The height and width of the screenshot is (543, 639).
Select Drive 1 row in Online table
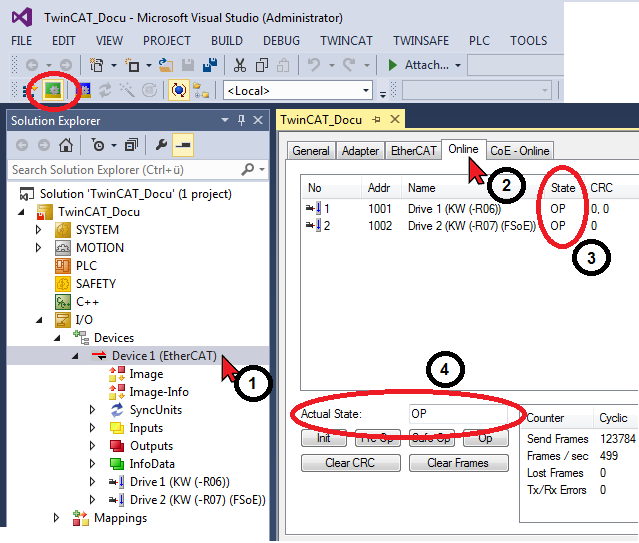469,209
